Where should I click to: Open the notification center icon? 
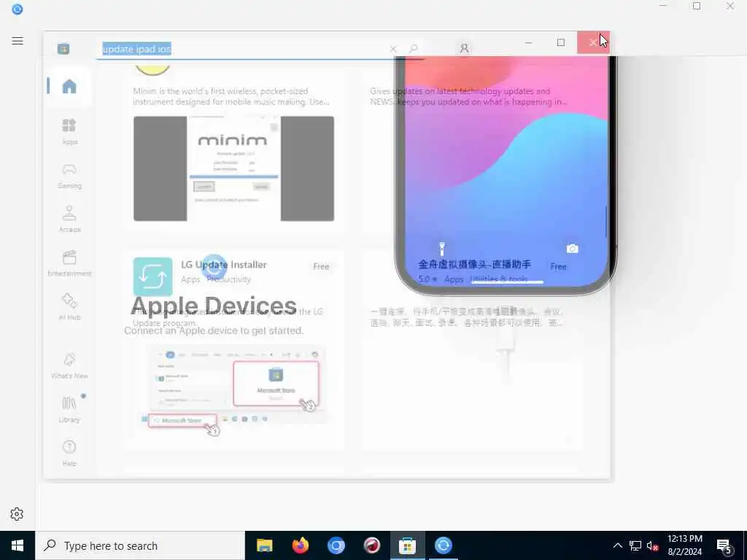point(724,546)
